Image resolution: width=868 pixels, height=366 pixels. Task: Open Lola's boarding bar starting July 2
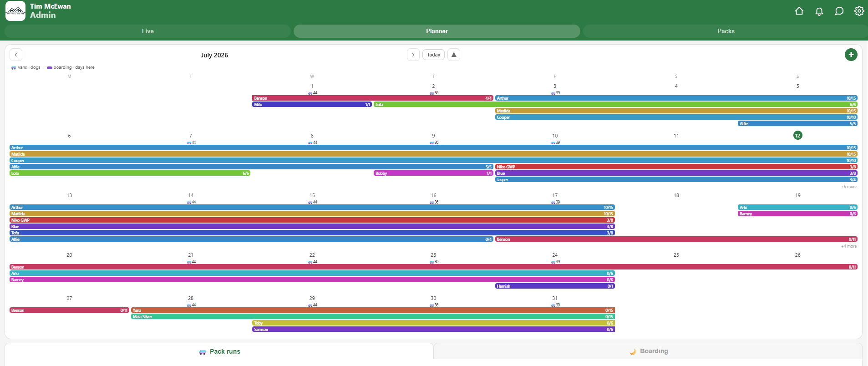(x=615, y=105)
